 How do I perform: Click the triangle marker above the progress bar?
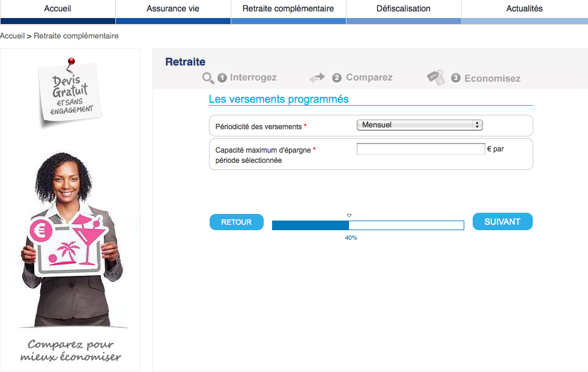[x=349, y=216]
